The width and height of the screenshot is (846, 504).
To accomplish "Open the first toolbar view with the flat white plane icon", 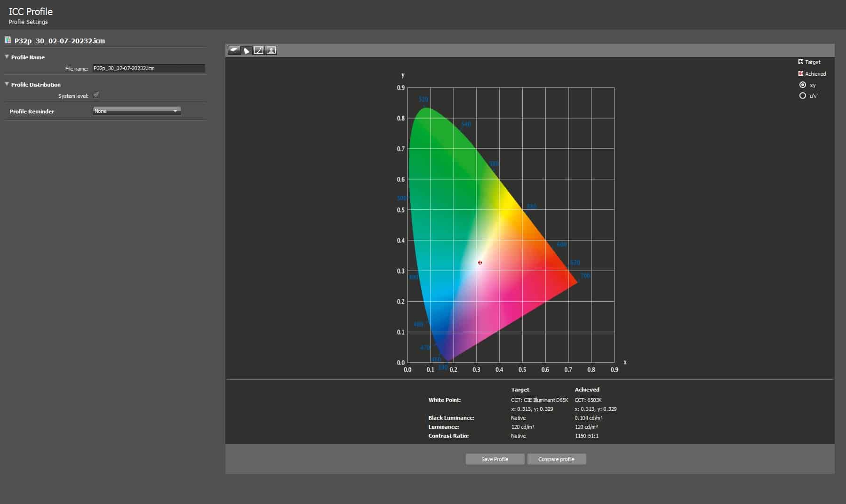I will [234, 50].
